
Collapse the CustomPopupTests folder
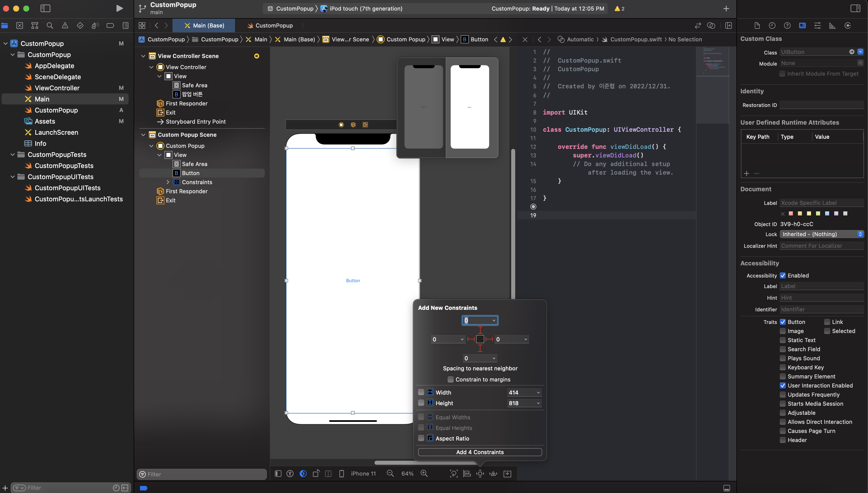tap(13, 154)
